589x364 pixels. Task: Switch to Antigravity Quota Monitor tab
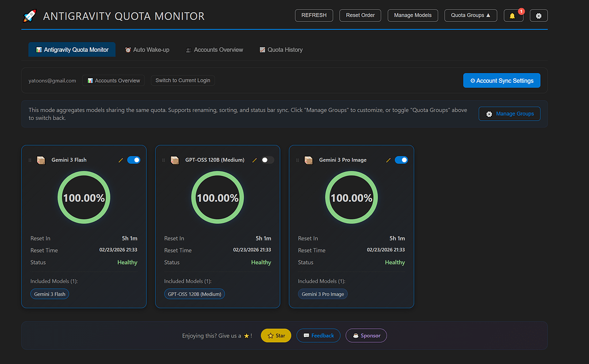point(72,49)
